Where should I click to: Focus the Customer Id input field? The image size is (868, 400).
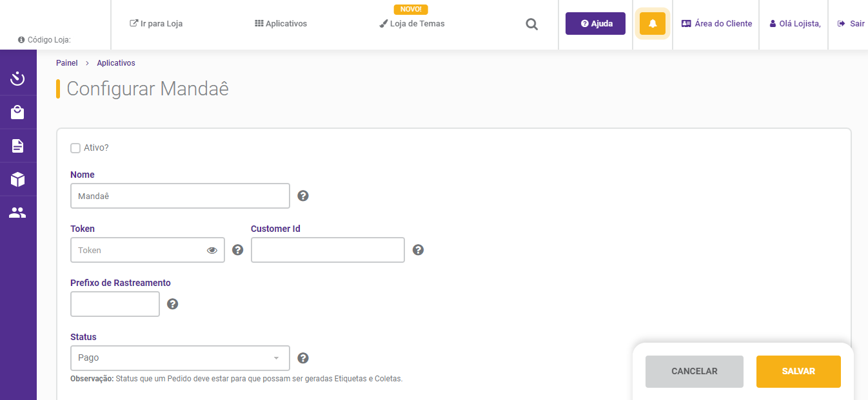(x=328, y=250)
